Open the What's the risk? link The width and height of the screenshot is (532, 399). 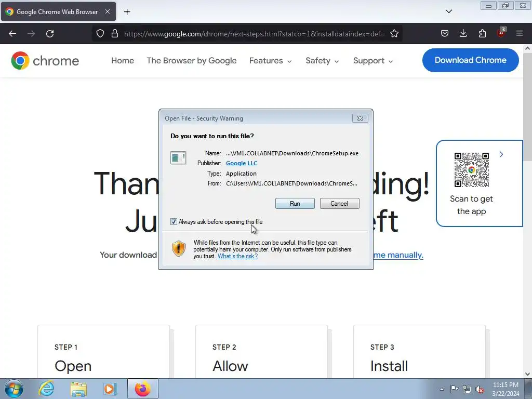coord(237,256)
